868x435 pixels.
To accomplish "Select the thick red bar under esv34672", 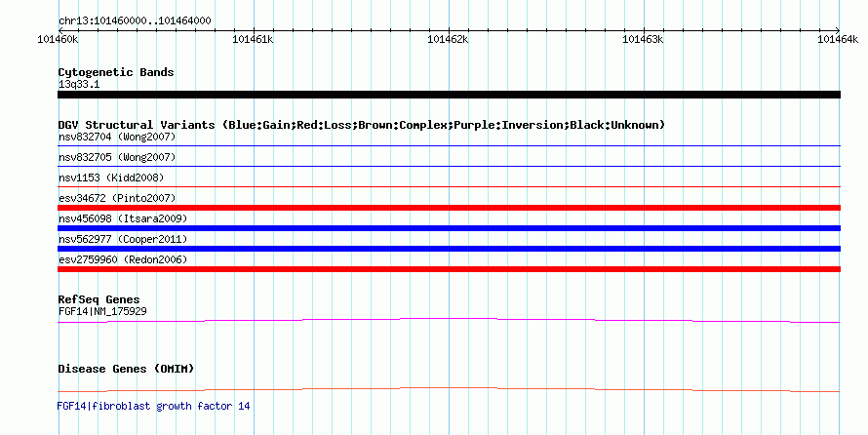I will tap(449, 208).
